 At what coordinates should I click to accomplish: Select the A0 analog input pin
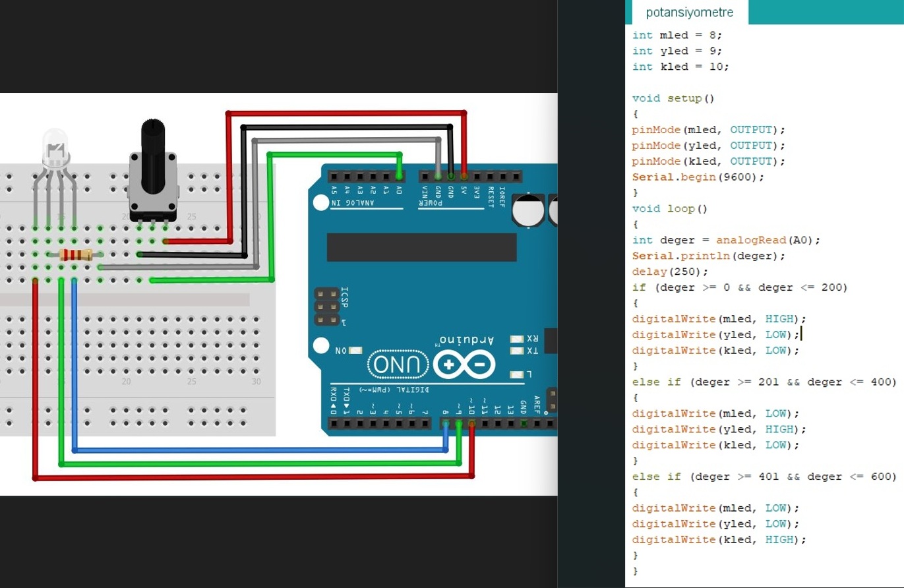pyautogui.click(x=399, y=177)
